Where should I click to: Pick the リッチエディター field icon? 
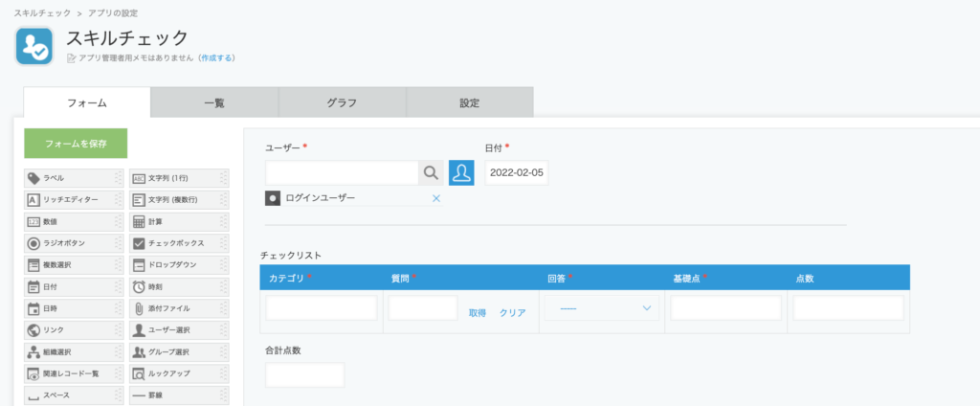coord(33,200)
